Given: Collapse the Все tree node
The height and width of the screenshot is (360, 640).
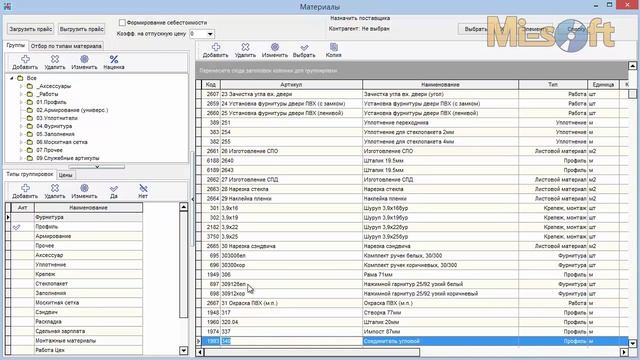Looking at the screenshot, I should (12, 78).
